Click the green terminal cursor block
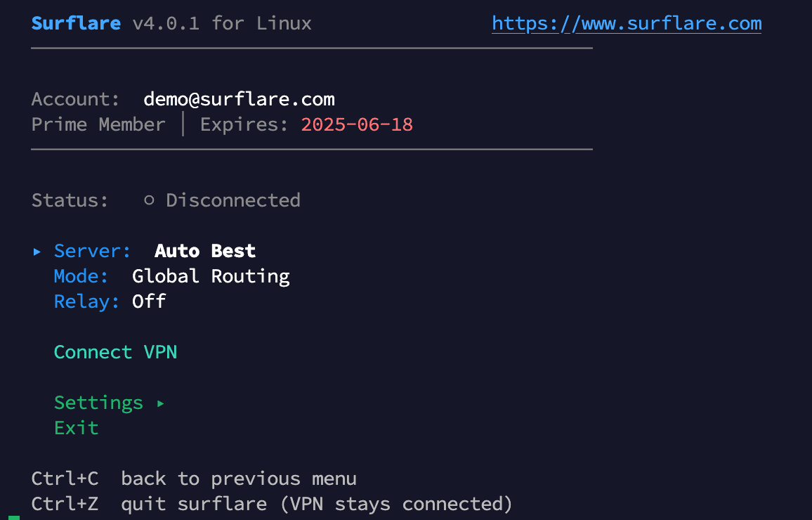 (x=14, y=517)
